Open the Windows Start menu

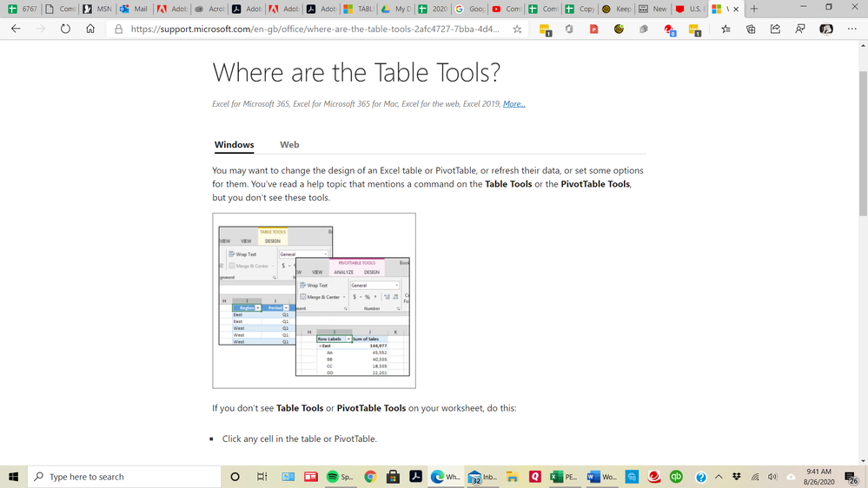click(13, 477)
